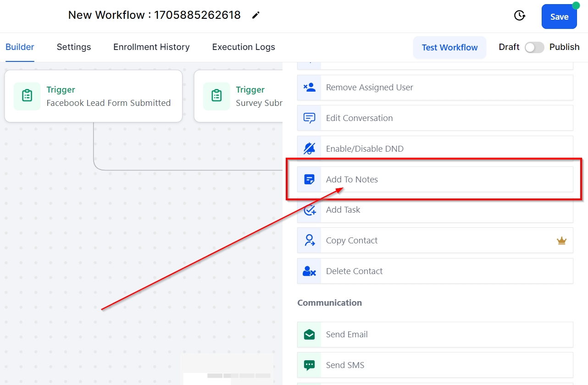Click the Send Email envelope icon
The height and width of the screenshot is (385, 588).
click(310, 335)
